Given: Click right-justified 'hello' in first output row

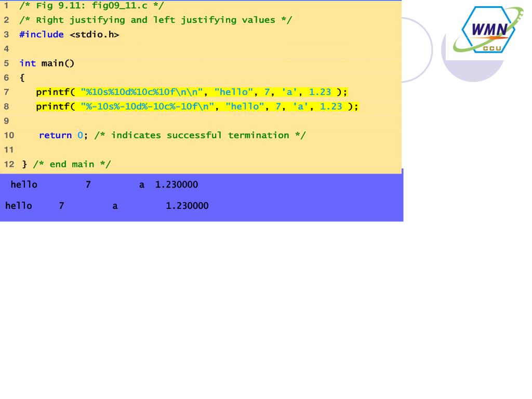Looking at the screenshot, I should 24,184.
